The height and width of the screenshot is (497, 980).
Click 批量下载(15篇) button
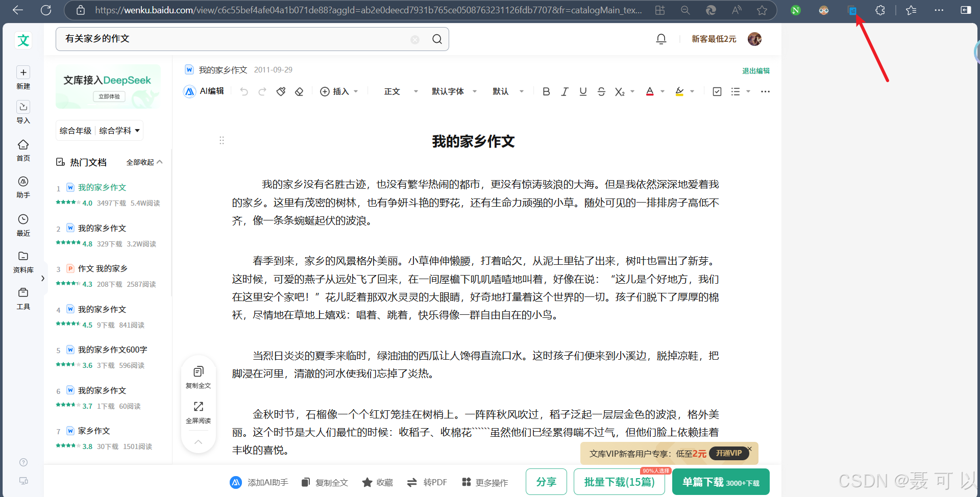[x=619, y=482]
